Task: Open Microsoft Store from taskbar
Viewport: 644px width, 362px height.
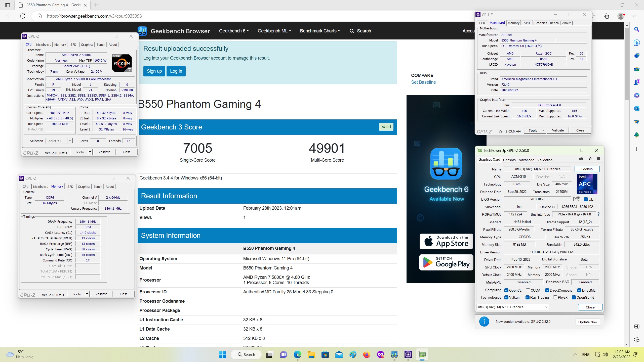Action: [325, 354]
